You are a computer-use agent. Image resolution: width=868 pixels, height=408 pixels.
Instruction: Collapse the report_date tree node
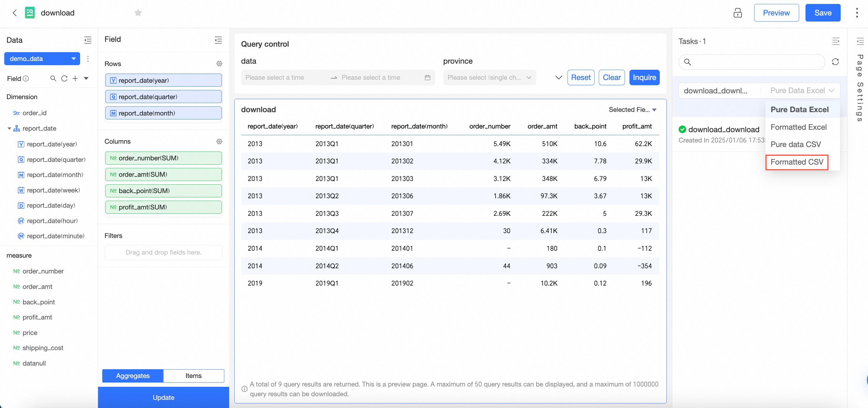click(x=9, y=129)
